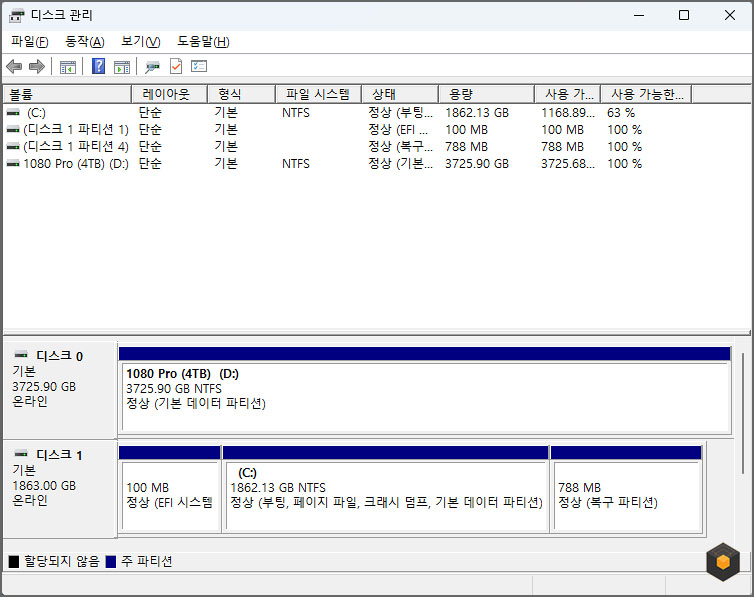
Task: Sort by the 레이아웃 column header
Action: (169, 94)
